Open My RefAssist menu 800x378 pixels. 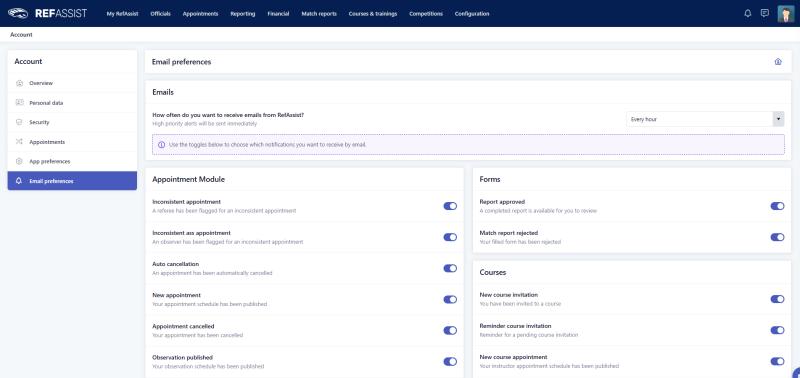pos(122,14)
